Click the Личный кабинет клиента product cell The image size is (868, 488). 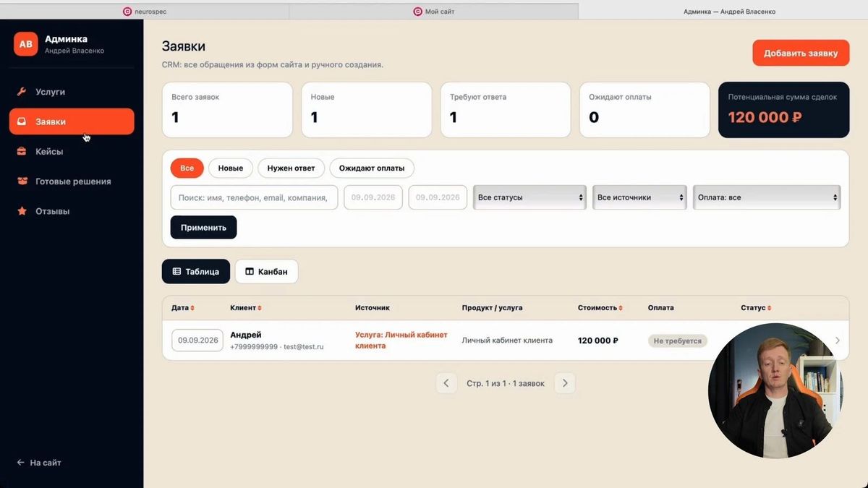pyautogui.click(x=507, y=341)
